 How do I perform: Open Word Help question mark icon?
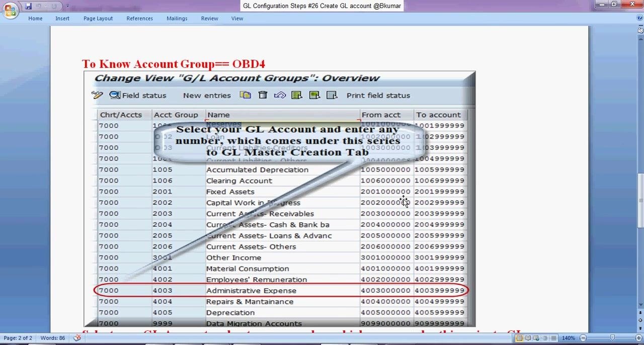pyautogui.click(x=639, y=18)
